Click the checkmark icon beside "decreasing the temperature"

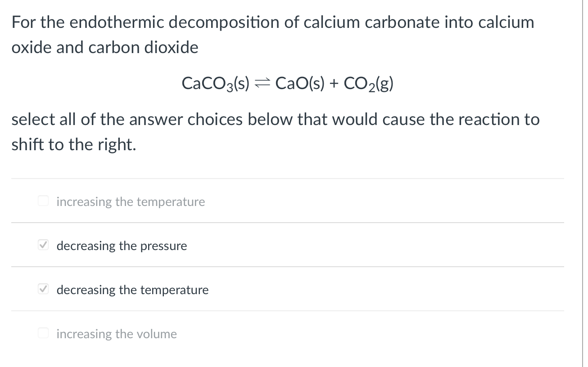43,289
